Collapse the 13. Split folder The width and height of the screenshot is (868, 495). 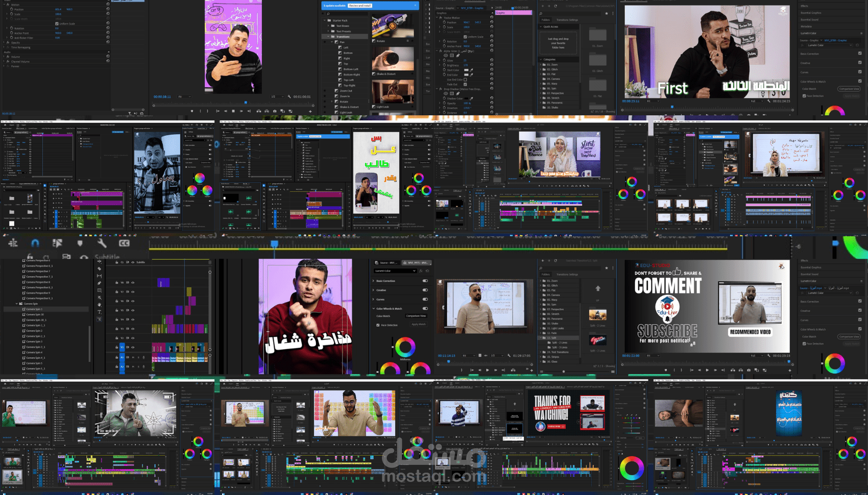(542, 338)
